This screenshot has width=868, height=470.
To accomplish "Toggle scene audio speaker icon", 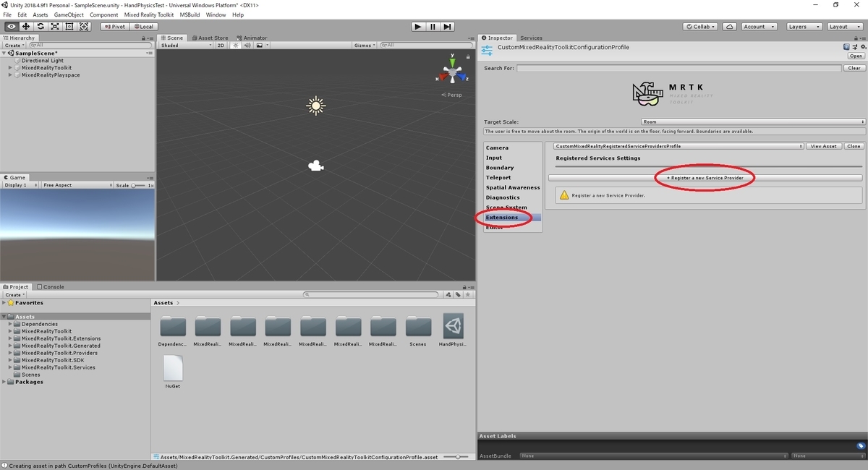I will tap(246, 45).
